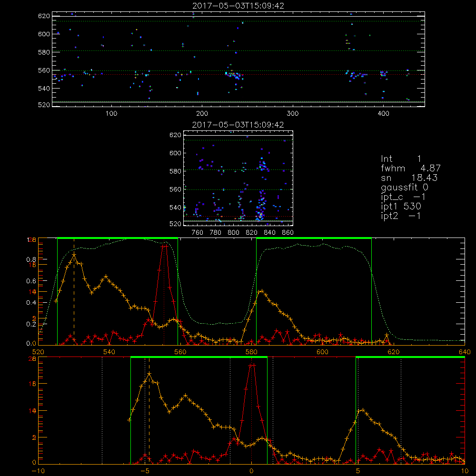Select the 'gaussfit 0' status line

[x=405, y=187]
